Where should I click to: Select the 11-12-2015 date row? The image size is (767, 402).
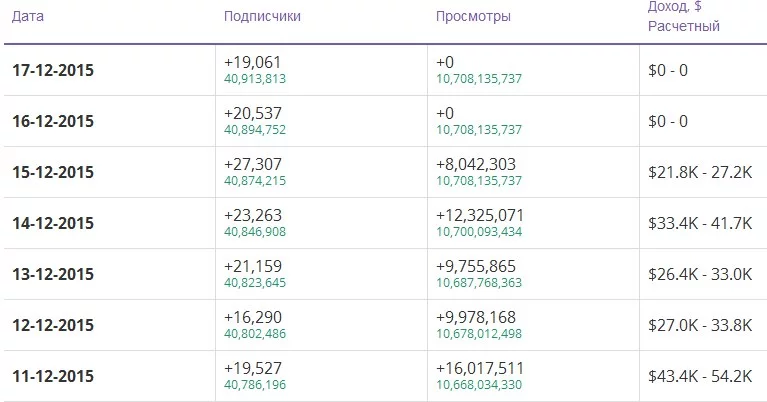53,376
